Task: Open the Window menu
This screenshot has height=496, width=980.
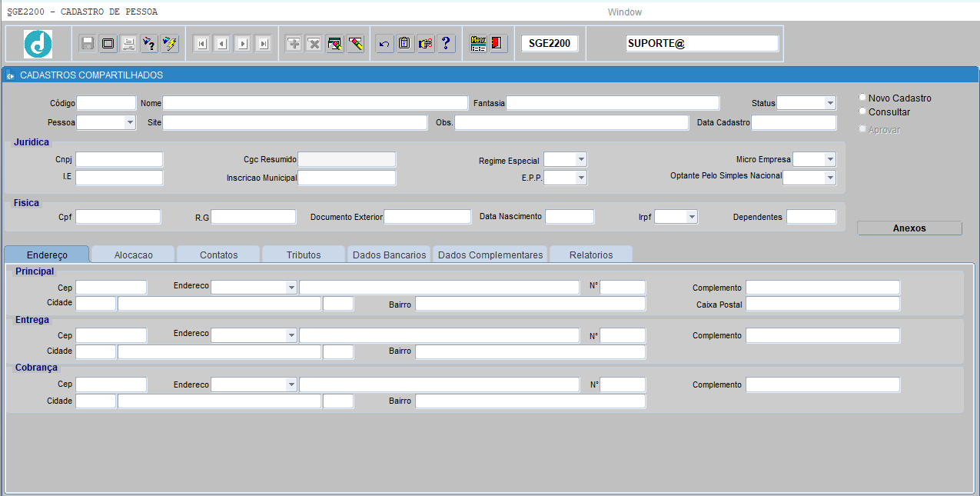Action: [x=624, y=12]
